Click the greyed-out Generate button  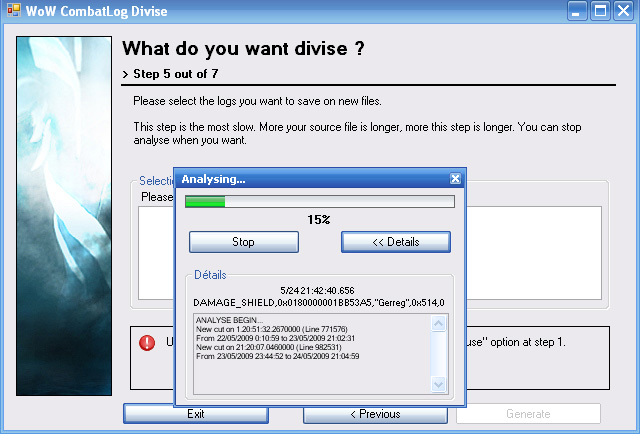pyautogui.click(x=528, y=414)
